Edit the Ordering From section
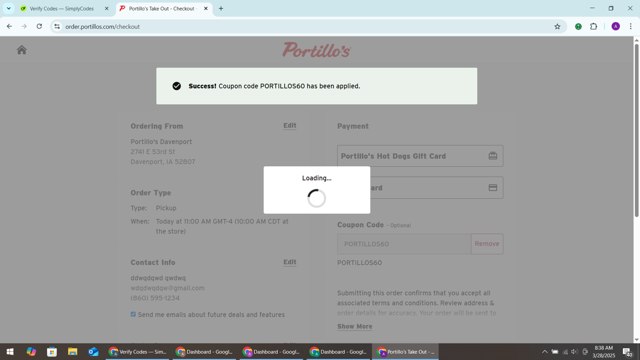Viewport: 640px width, 360px height. coord(290,126)
